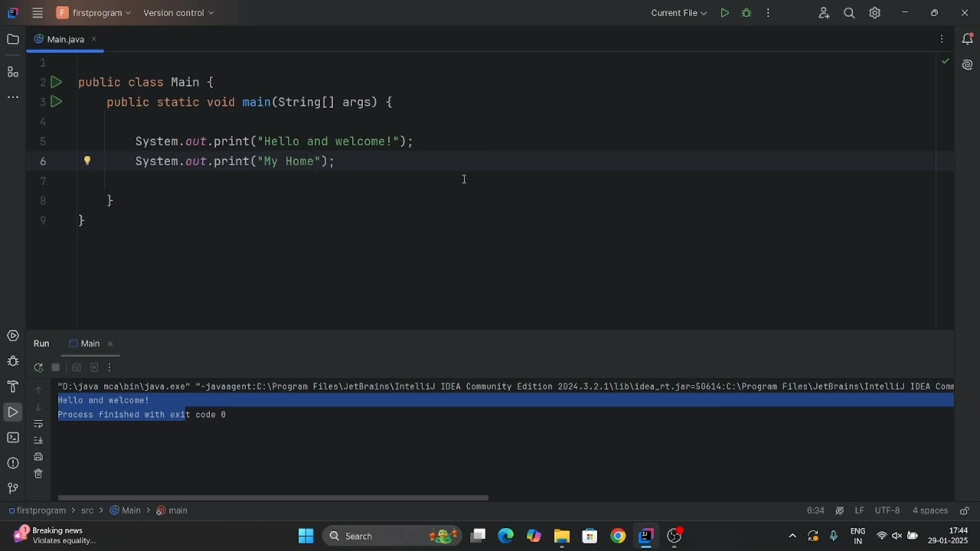Click restore layout icon in Run toolbar
The height and width of the screenshot is (551, 980).
point(93,367)
